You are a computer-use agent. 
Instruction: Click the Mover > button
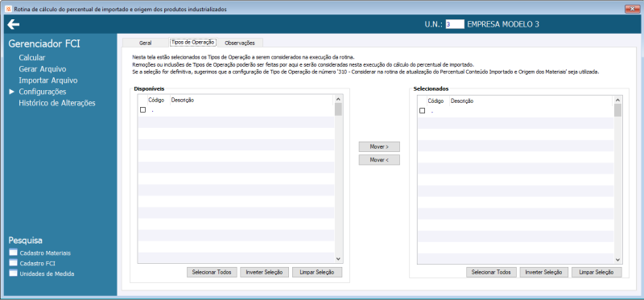[379, 146]
